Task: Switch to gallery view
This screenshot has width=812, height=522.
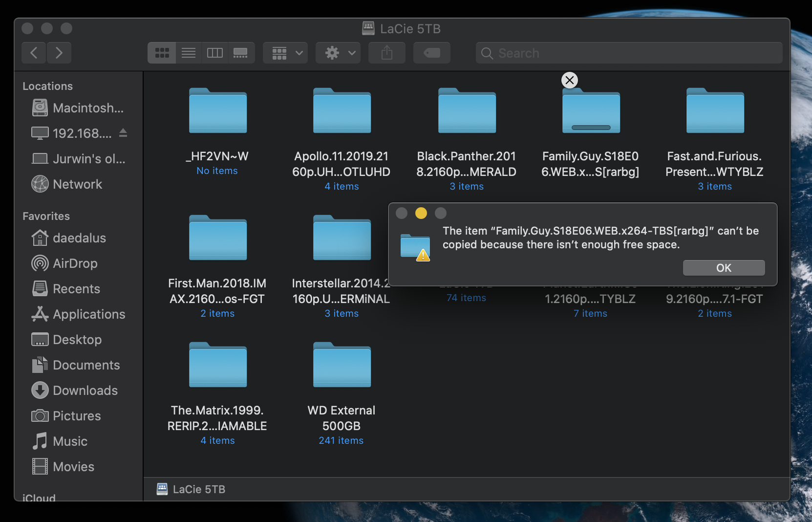Action: pos(241,53)
